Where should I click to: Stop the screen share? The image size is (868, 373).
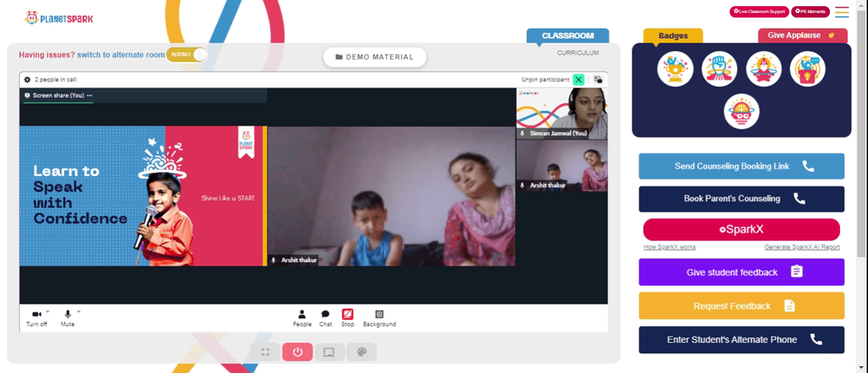pyautogui.click(x=348, y=318)
